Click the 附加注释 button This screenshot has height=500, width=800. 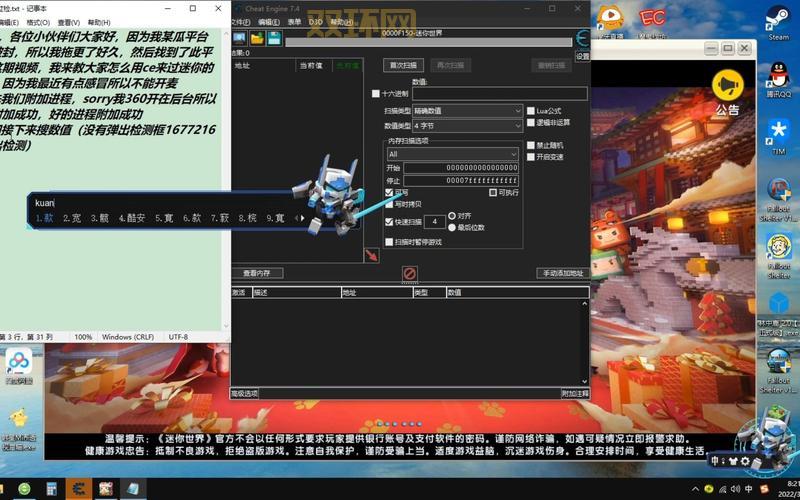[x=576, y=393]
